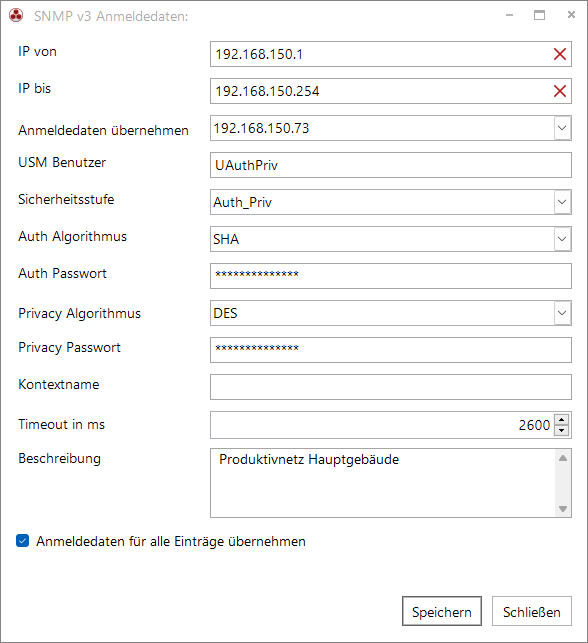Image resolution: width=588 pixels, height=643 pixels.
Task: Click Beschreibung scrollbar up arrow
Action: (x=563, y=458)
